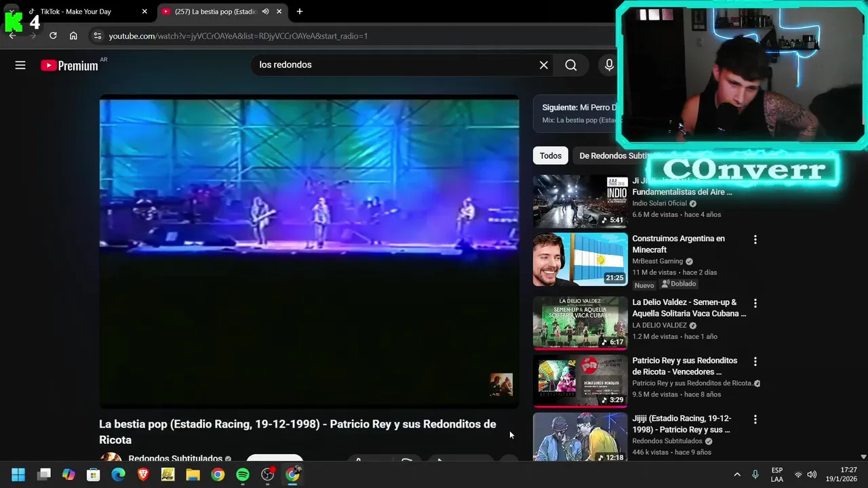Launch Copilot from the taskbar

tap(68, 474)
